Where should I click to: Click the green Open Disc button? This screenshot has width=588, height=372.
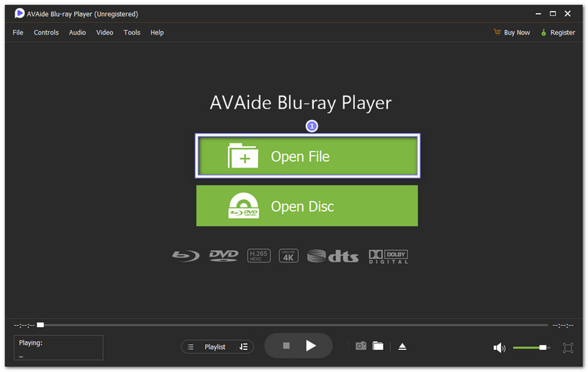pos(306,206)
